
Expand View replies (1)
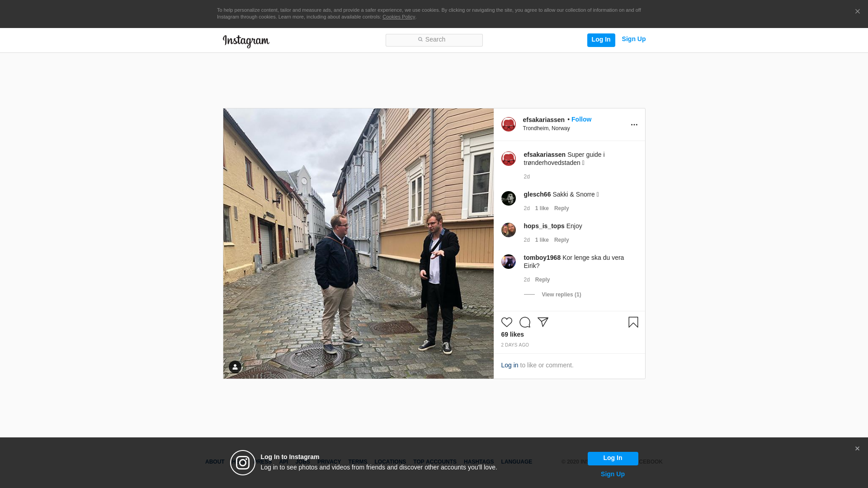pyautogui.click(x=561, y=295)
